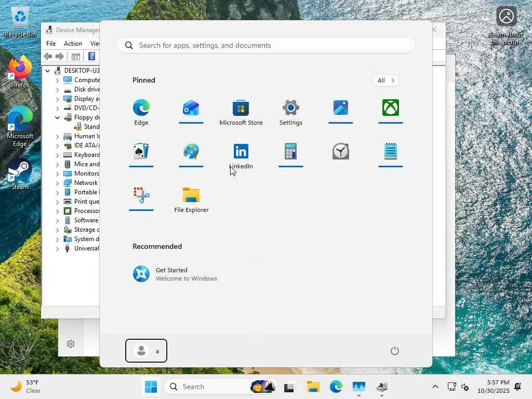Click the muted volume tray icon
This screenshot has height=399, width=532.
pyautogui.click(x=465, y=387)
